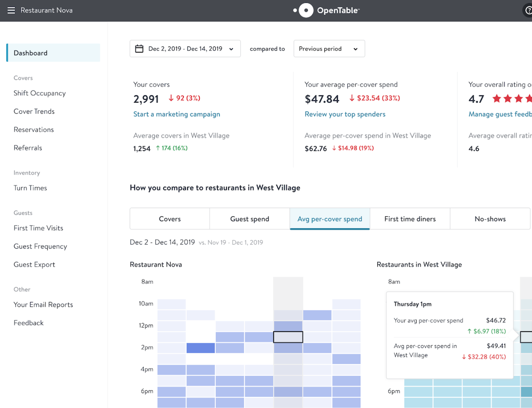Click the OpenTable logo
The width and height of the screenshot is (532, 408).
pyautogui.click(x=326, y=10)
